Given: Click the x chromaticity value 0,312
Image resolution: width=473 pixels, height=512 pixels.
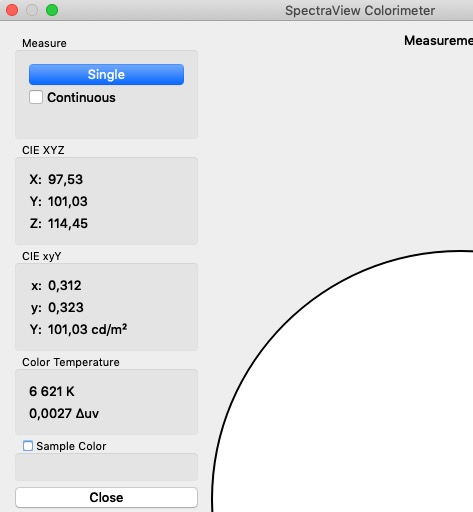Looking at the screenshot, I should click(65, 285).
